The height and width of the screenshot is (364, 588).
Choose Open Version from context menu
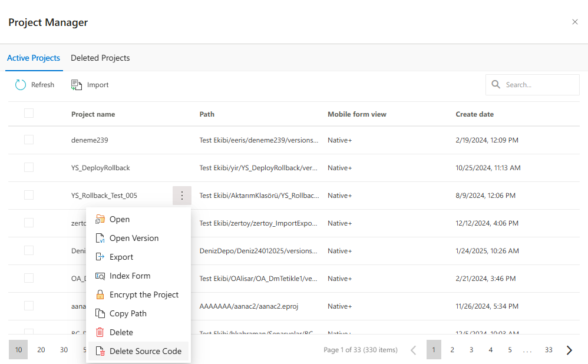tap(137, 238)
